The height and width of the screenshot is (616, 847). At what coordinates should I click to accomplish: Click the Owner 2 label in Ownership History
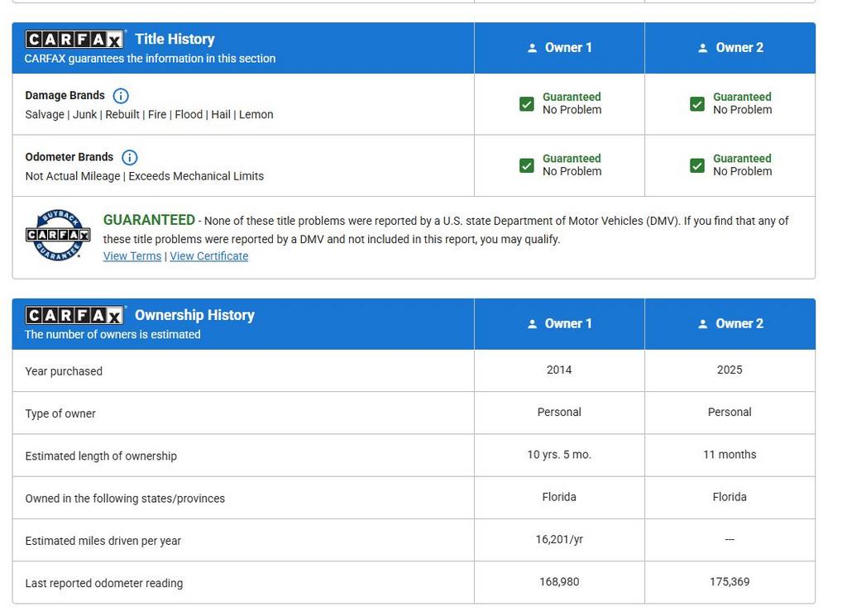[739, 324]
